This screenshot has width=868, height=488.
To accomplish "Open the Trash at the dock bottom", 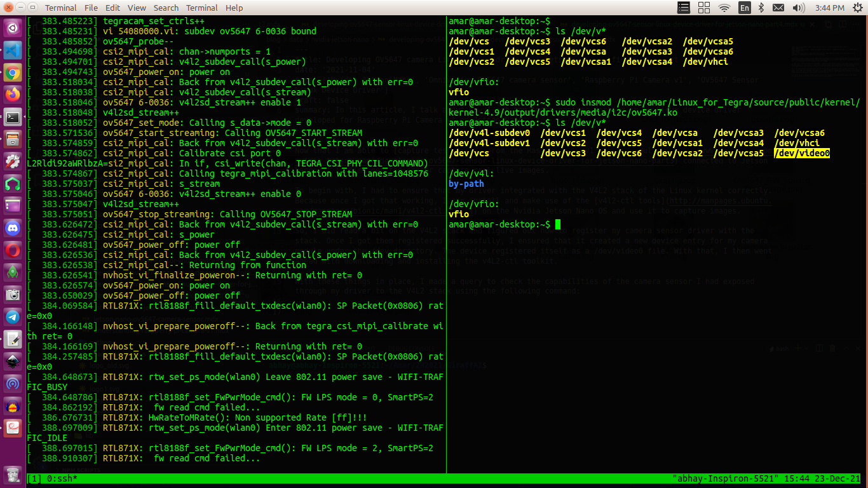I will click(12, 473).
